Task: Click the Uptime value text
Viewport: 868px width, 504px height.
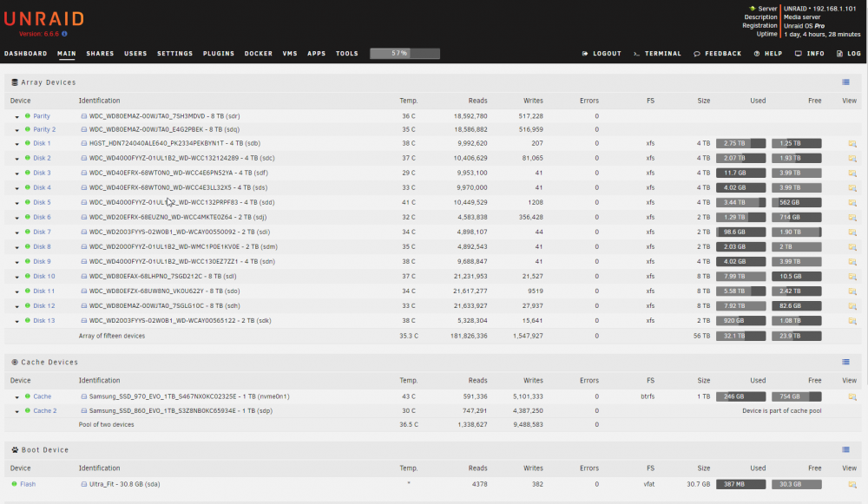Action: (822, 35)
